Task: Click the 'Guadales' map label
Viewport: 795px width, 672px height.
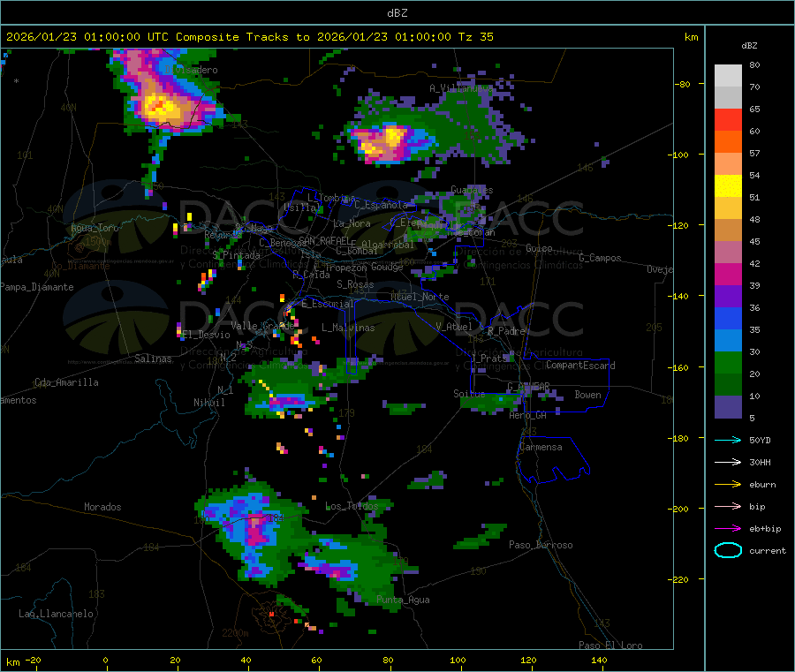Action: pos(472,190)
